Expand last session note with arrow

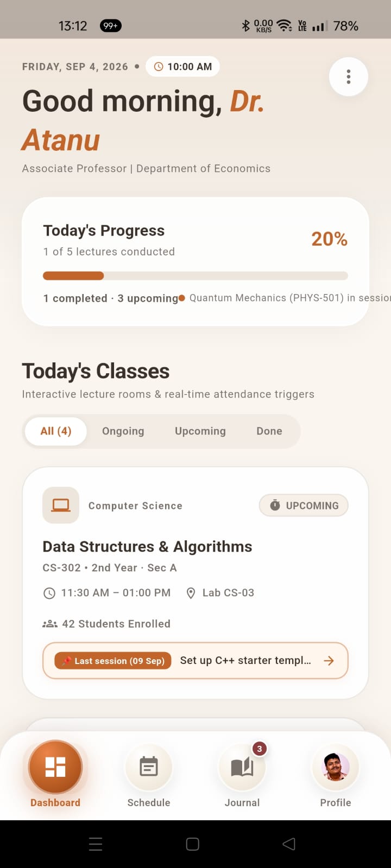(x=329, y=661)
